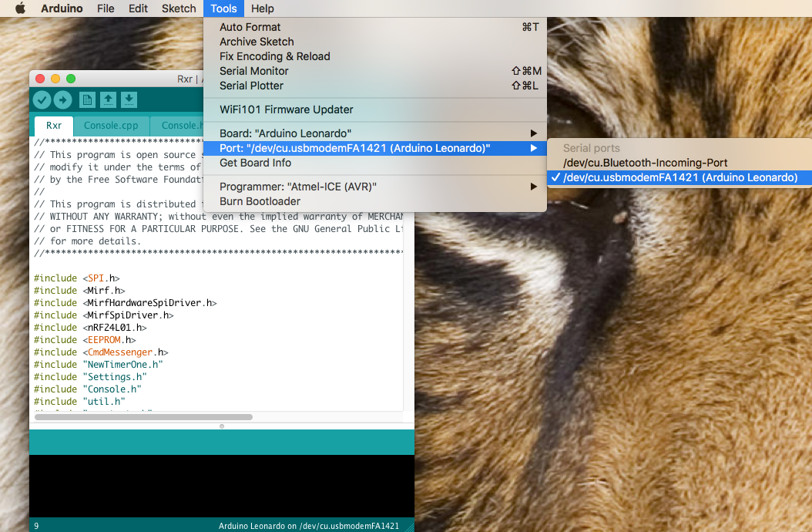The width and height of the screenshot is (812, 532).
Task: Close the open Tools menu
Action: (223, 8)
